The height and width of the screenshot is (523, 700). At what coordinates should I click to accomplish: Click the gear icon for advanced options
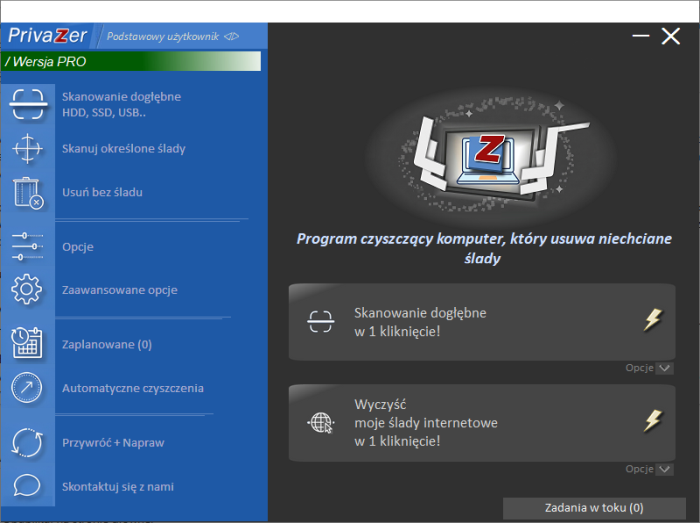27,290
